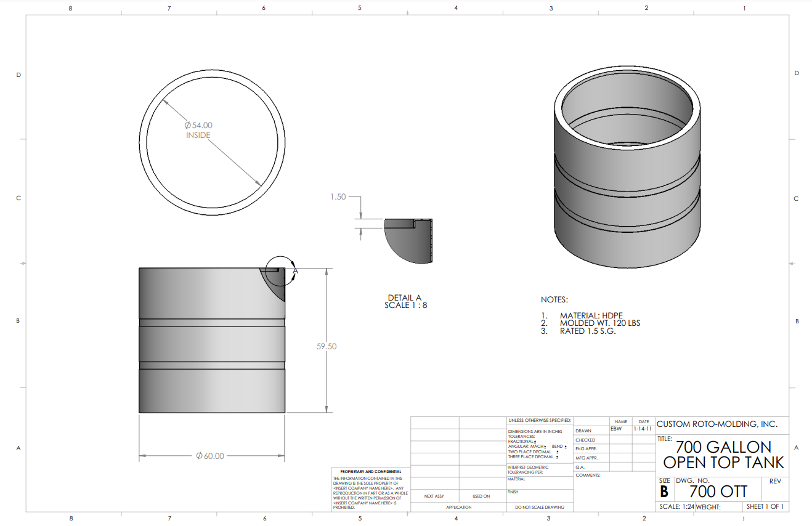Select the MOLDED WT. 120 LBS note
The height and width of the screenshot is (526, 812).
599,323
